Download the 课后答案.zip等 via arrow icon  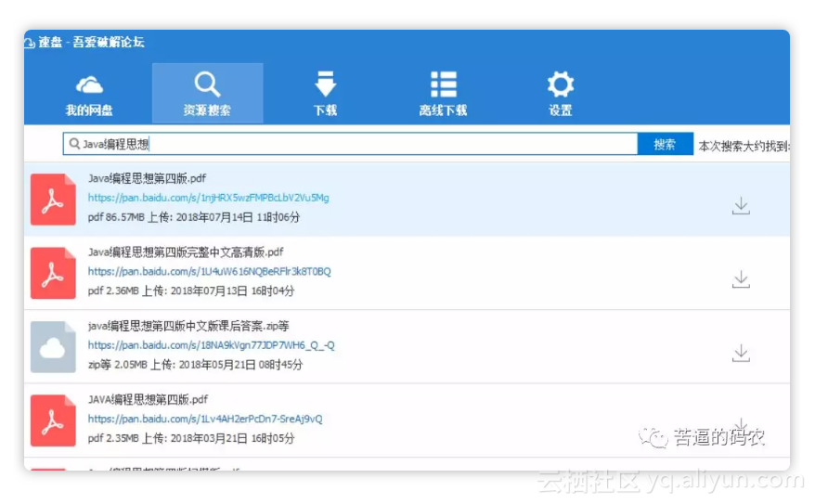tap(741, 354)
